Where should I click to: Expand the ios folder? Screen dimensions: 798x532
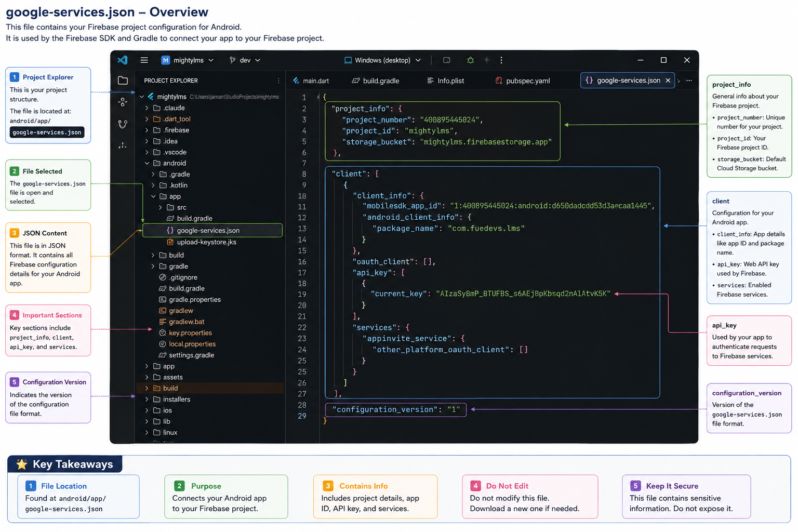tap(147, 410)
